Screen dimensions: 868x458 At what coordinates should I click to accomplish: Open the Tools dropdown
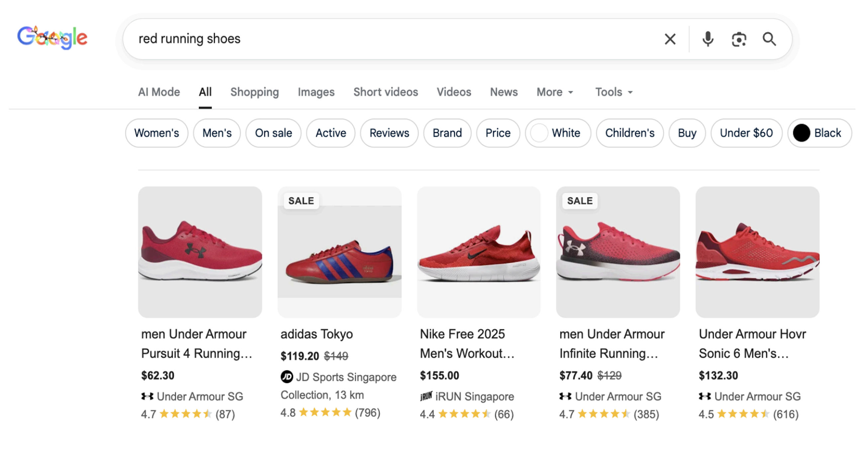click(613, 92)
